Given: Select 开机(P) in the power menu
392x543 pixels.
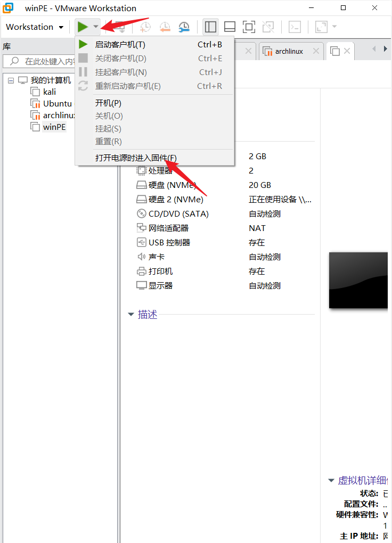Looking at the screenshot, I should tap(108, 103).
